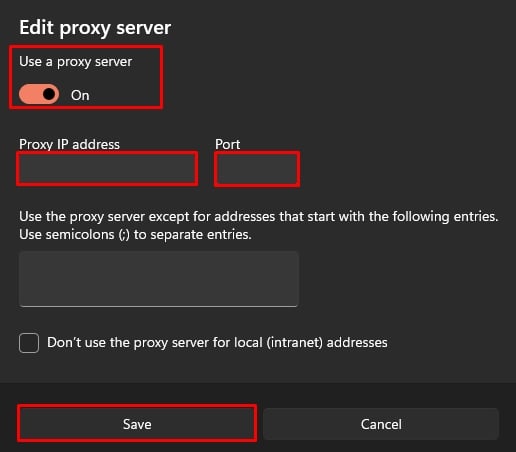Focus the Proxy IP address field

[107, 169]
